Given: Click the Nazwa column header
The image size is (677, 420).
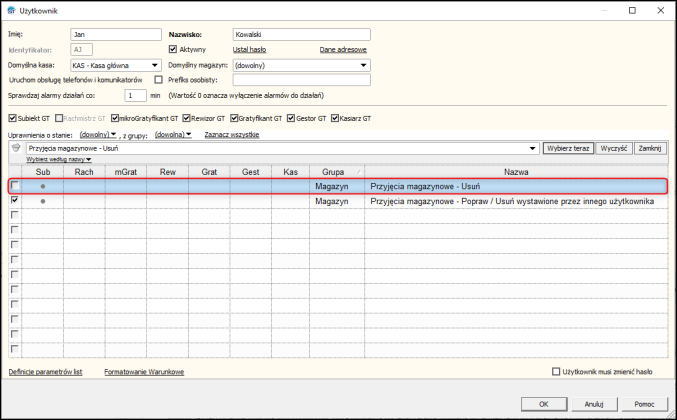Looking at the screenshot, I should tap(516, 172).
